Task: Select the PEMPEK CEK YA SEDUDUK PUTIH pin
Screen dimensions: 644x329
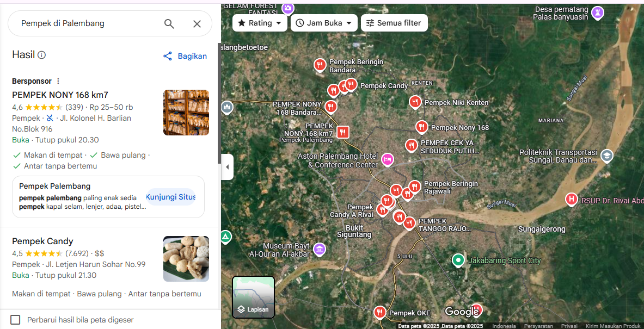Action: (411, 145)
